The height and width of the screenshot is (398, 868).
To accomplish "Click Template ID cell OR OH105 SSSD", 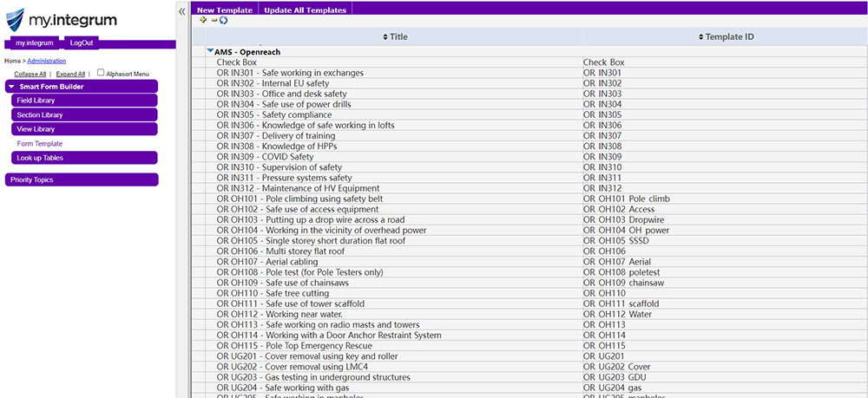I will tap(618, 241).
